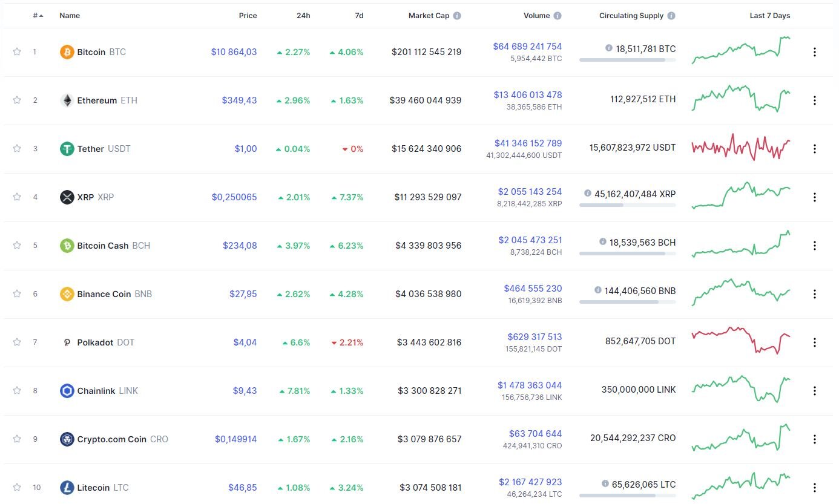Open Polkadot red 7-day sparkline chart

pyautogui.click(x=741, y=340)
